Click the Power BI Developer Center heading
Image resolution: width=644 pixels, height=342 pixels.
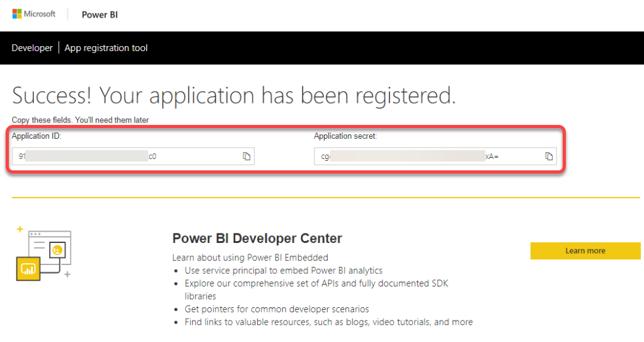(257, 239)
